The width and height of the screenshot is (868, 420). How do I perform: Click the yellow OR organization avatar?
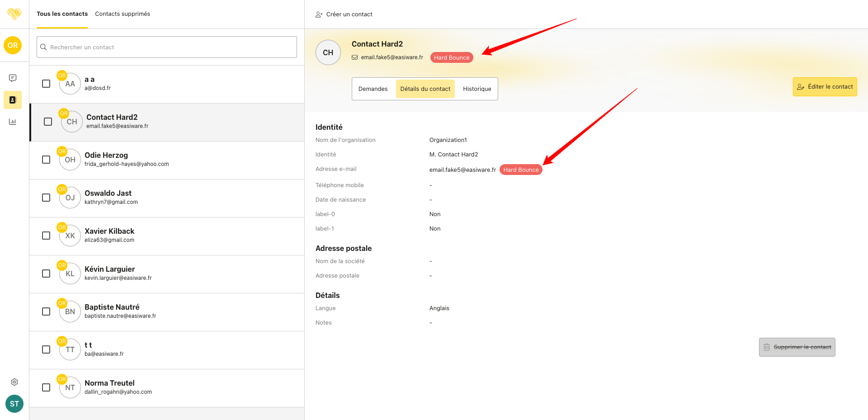click(13, 45)
